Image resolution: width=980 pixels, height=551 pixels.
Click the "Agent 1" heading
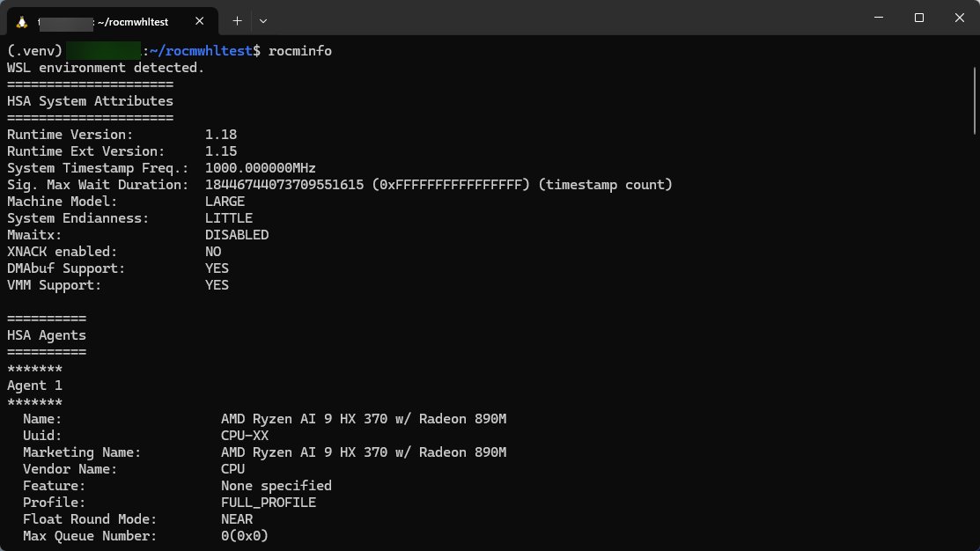[x=35, y=386]
